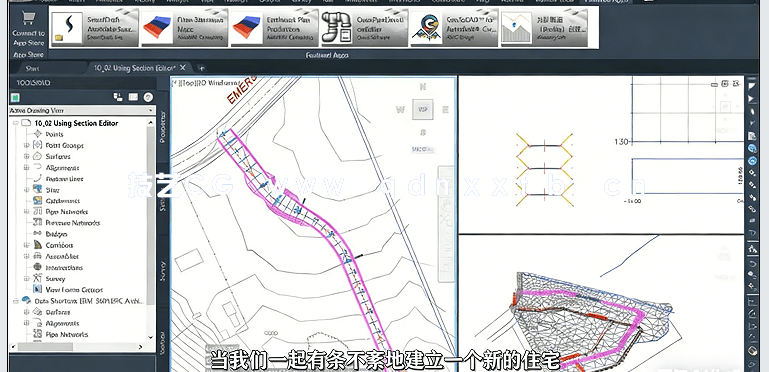Click the Catchments icon in Prospector tree
769x372 pixels.
coord(38,200)
